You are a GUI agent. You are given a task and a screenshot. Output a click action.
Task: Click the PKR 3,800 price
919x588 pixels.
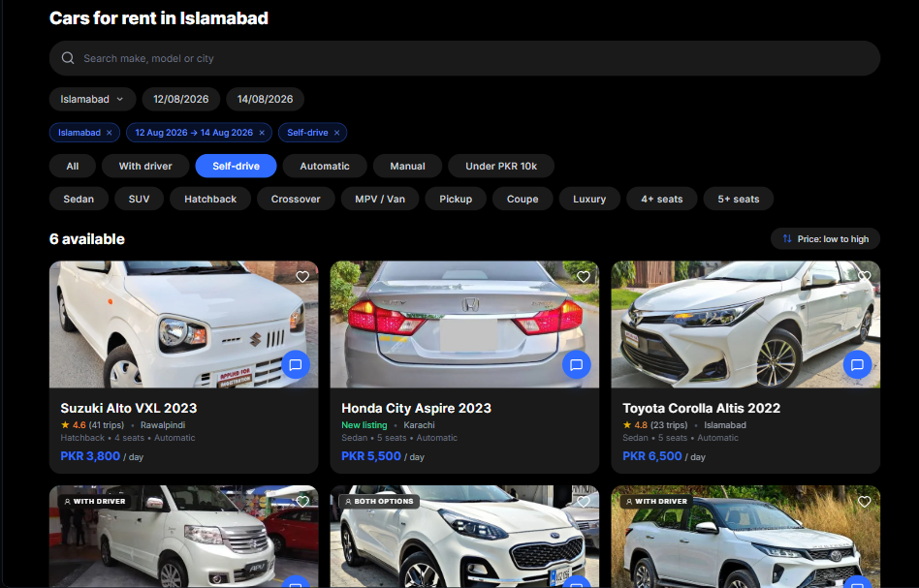(90, 456)
